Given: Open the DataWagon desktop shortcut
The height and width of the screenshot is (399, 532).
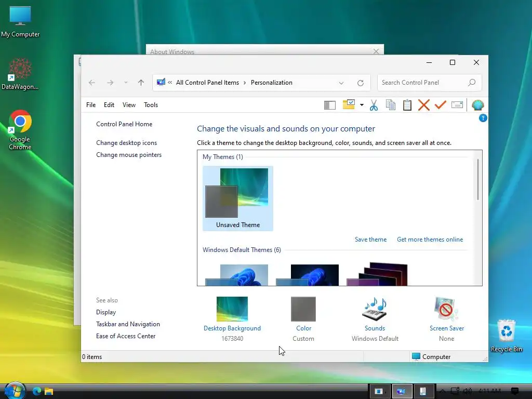Looking at the screenshot, I should point(20,74).
